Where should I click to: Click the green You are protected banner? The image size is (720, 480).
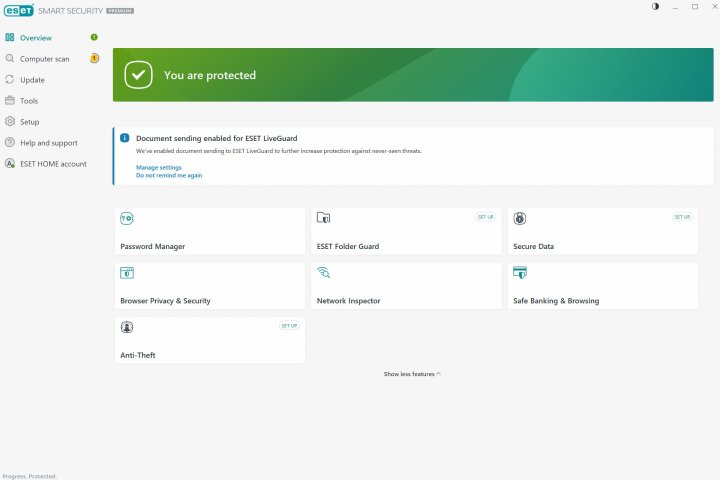pos(413,75)
